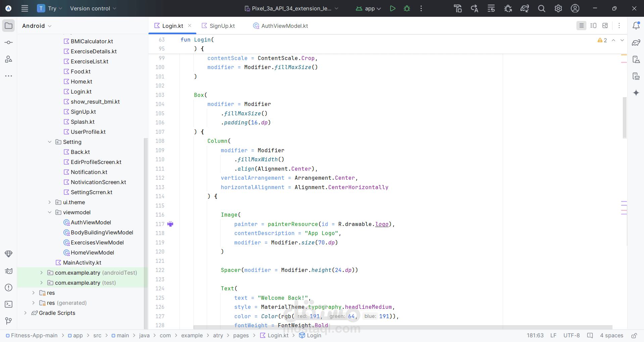This screenshot has width=644, height=342.
Task: Sync project with Gradle files
Action: pyautogui.click(x=525, y=8)
